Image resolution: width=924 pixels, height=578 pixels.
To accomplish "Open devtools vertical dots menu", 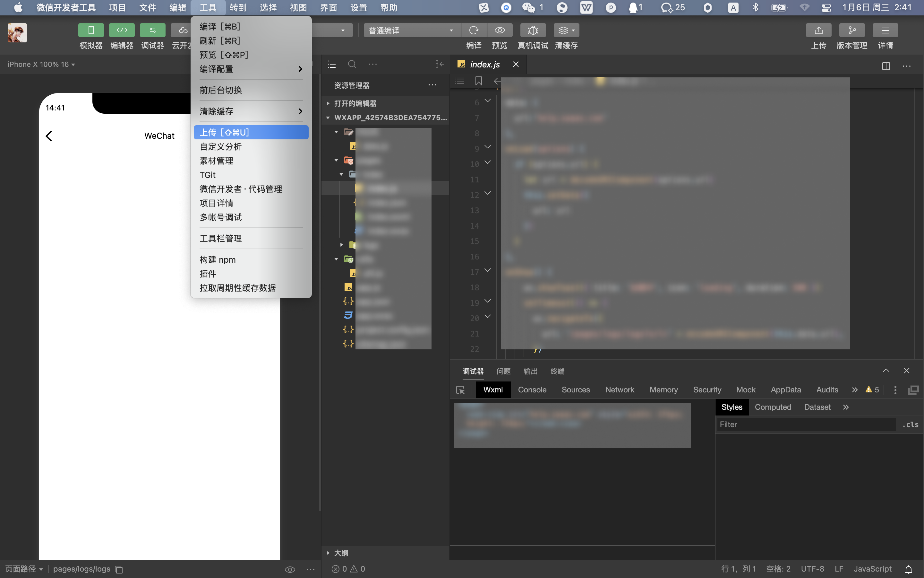I will [895, 390].
